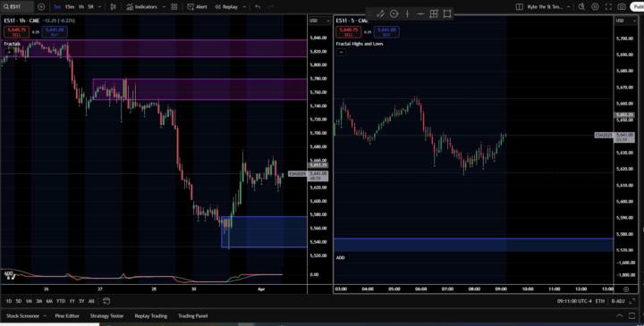
Task: Select the 1h timeframe button
Action: (81, 6)
